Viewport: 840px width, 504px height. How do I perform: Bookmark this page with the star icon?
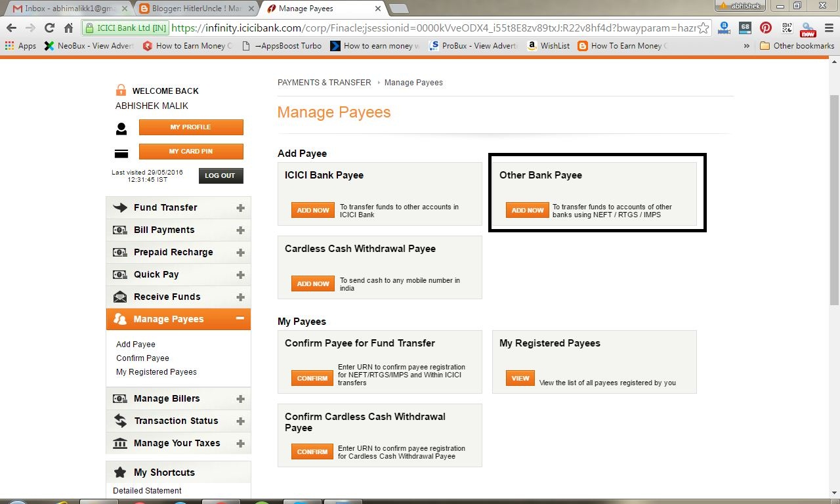tap(703, 28)
